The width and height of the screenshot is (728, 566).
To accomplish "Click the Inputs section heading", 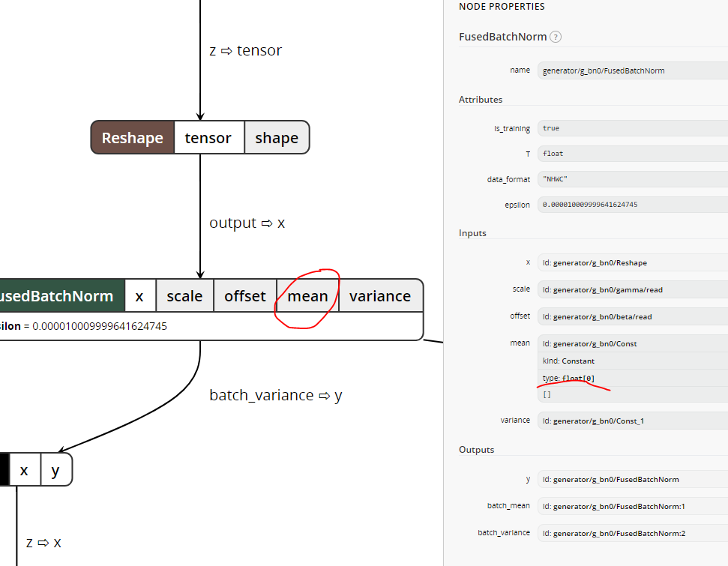I will (x=472, y=233).
